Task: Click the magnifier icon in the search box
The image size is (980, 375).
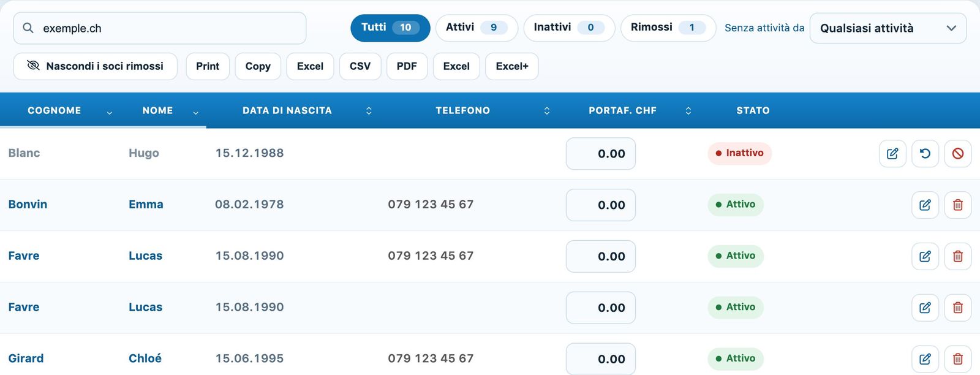Action: 28,28
